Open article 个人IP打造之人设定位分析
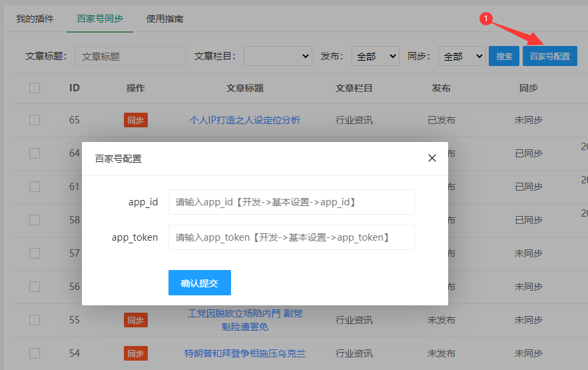 click(244, 120)
